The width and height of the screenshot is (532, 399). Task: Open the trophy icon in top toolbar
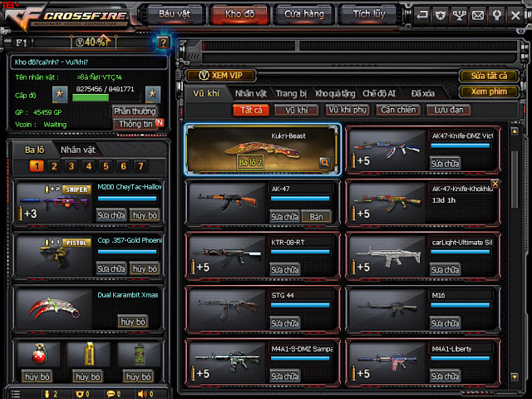point(460,15)
